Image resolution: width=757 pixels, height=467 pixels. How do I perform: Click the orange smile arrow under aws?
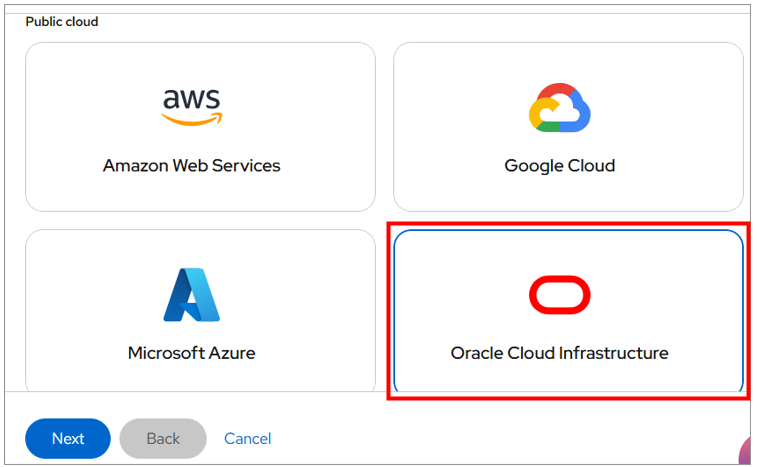pos(191,120)
